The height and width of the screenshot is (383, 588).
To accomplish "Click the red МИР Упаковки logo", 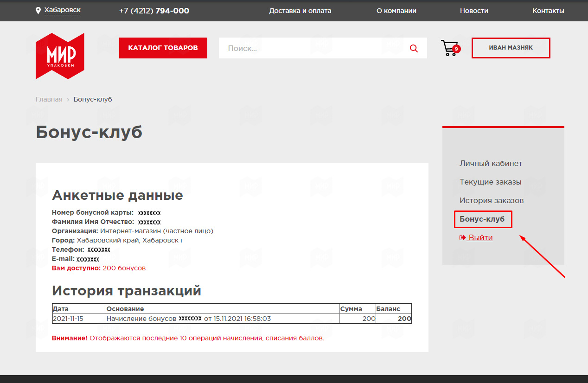I will pos(60,56).
